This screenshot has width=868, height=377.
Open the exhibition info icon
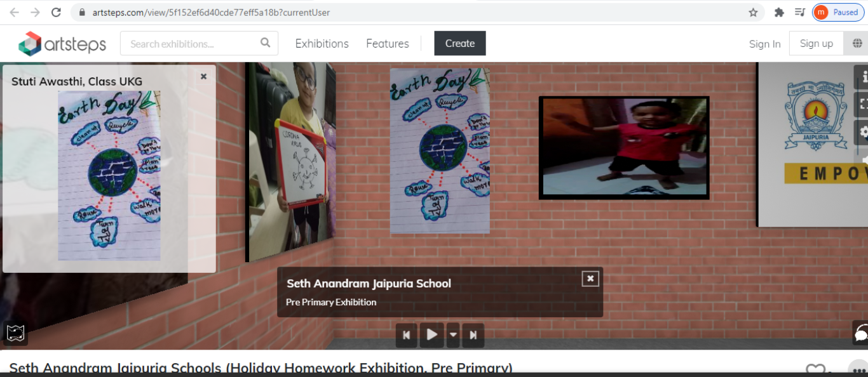(862, 77)
